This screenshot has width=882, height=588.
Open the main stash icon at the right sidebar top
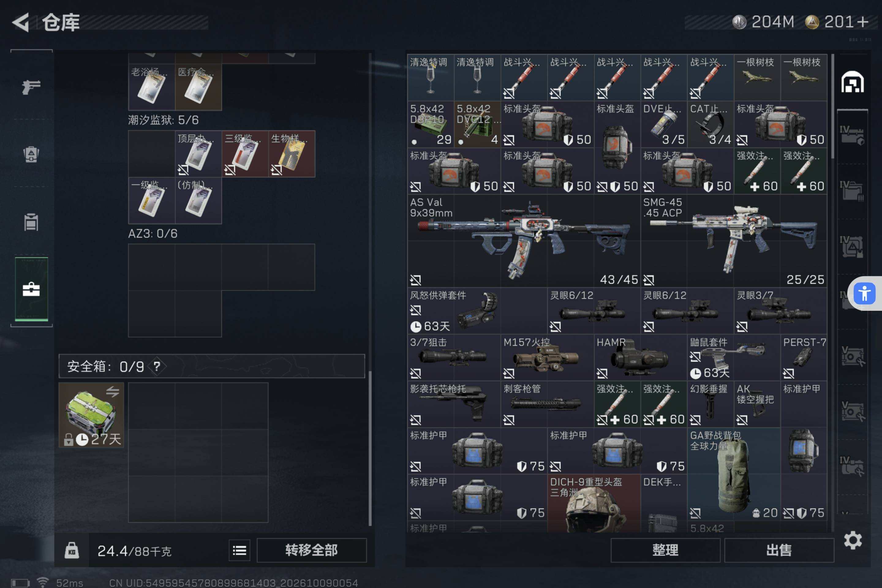click(x=852, y=82)
